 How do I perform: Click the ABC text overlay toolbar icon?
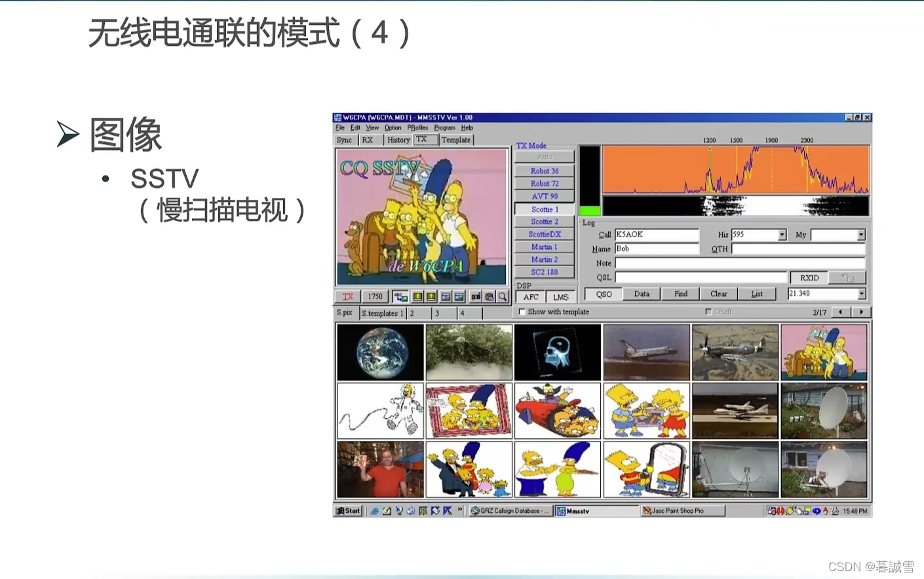tap(400, 297)
